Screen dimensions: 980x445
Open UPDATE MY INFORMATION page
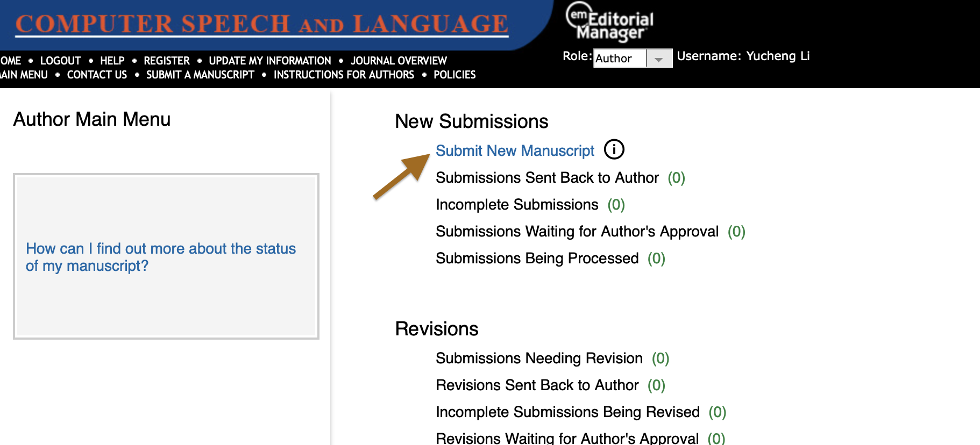tap(269, 61)
